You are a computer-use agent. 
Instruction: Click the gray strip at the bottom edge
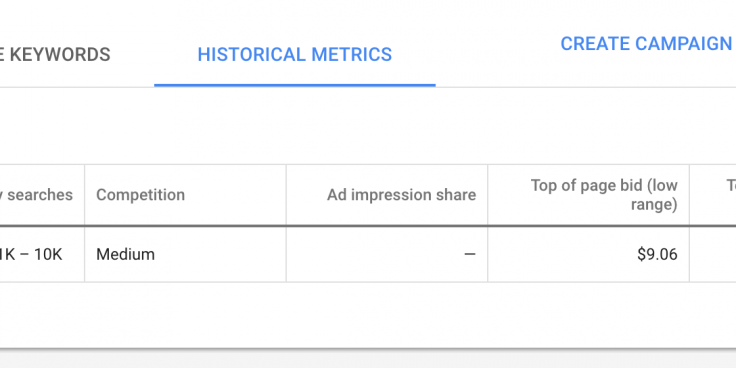[368, 360]
